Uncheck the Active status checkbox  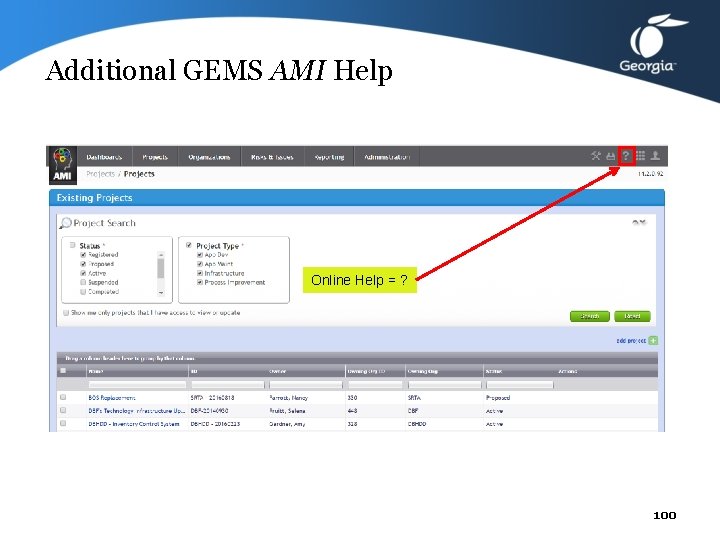click(x=83, y=273)
